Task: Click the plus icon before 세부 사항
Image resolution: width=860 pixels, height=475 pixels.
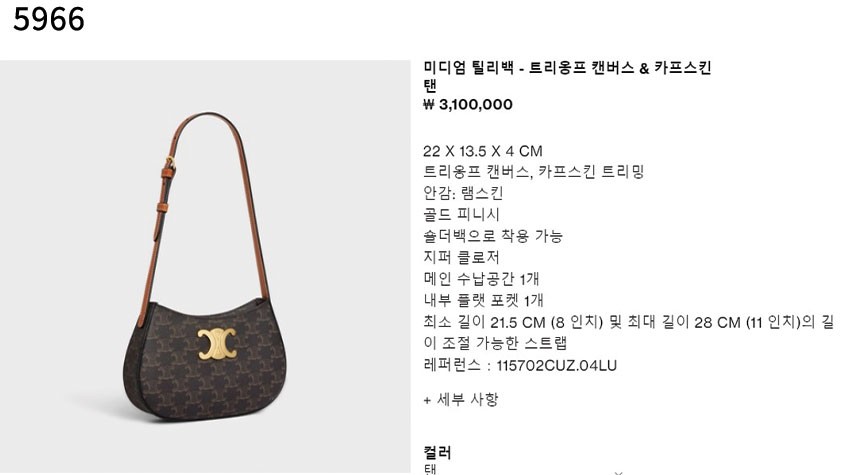Action: 427,400
